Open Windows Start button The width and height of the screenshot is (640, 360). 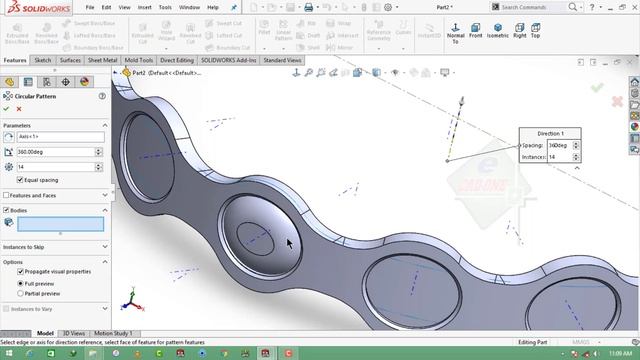[x=8, y=353]
